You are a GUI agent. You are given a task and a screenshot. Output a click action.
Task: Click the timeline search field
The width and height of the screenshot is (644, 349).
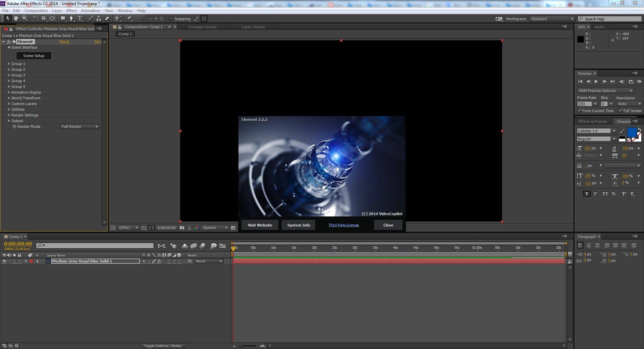[95, 246]
